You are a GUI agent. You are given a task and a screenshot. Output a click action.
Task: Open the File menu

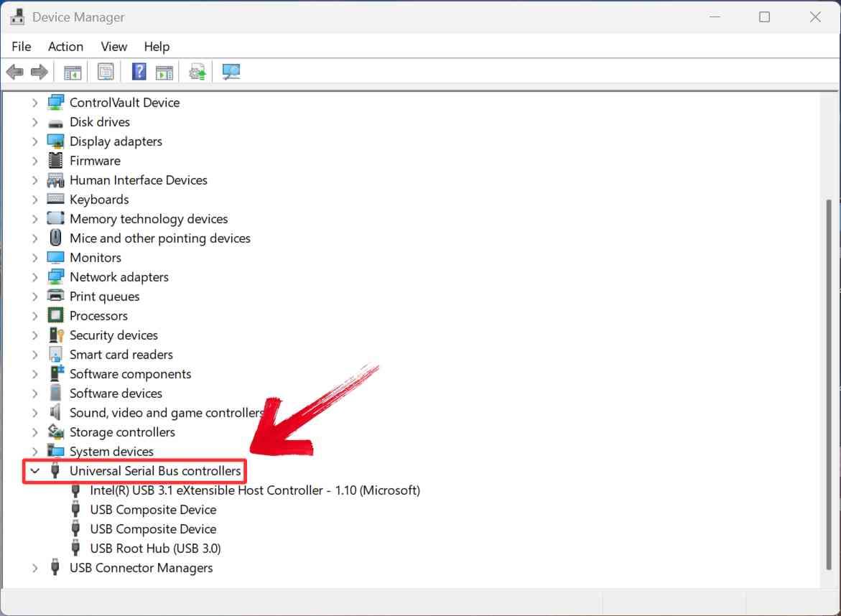point(22,47)
